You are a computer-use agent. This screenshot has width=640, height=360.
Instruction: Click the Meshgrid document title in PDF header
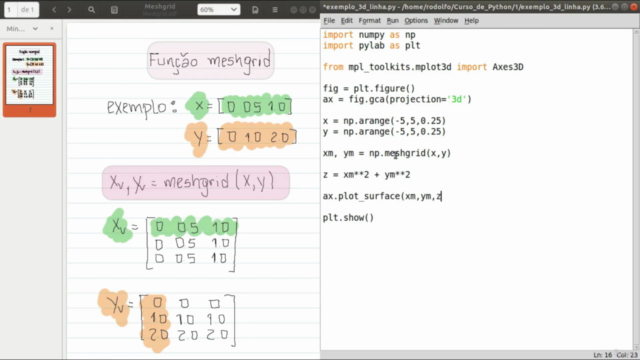pos(160,7)
